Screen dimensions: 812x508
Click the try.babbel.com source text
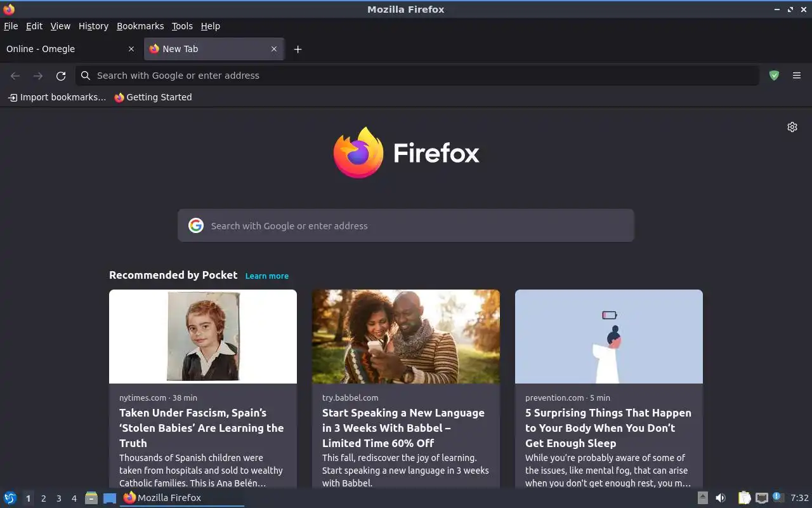pos(350,398)
